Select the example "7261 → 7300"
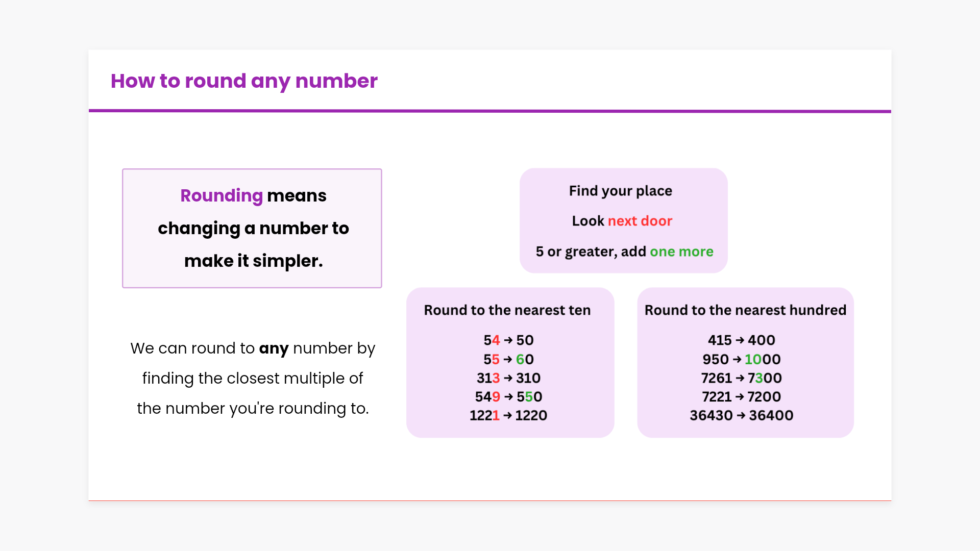980x551 pixels. [741, 378]
